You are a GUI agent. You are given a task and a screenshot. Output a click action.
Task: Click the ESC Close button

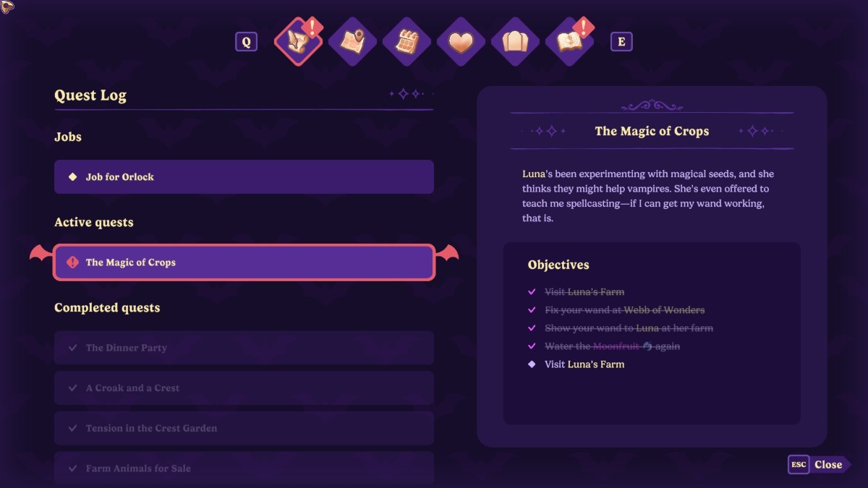(819, 465)
